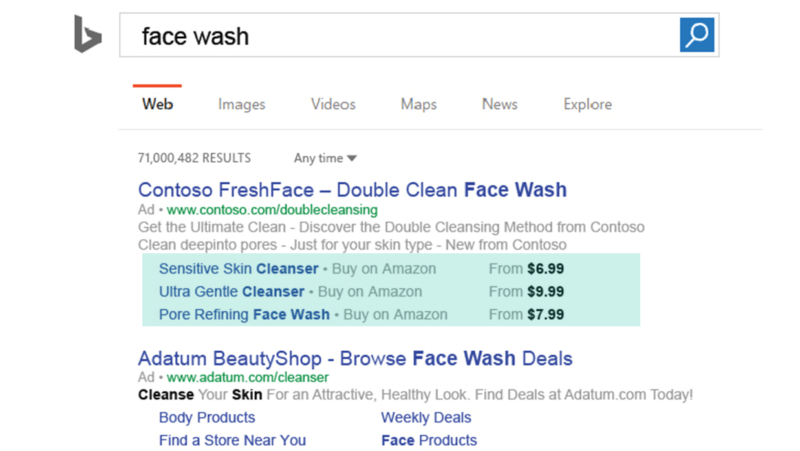Select the News tab
The height and width of the screenshot is (451, 800).
(499, 104)
